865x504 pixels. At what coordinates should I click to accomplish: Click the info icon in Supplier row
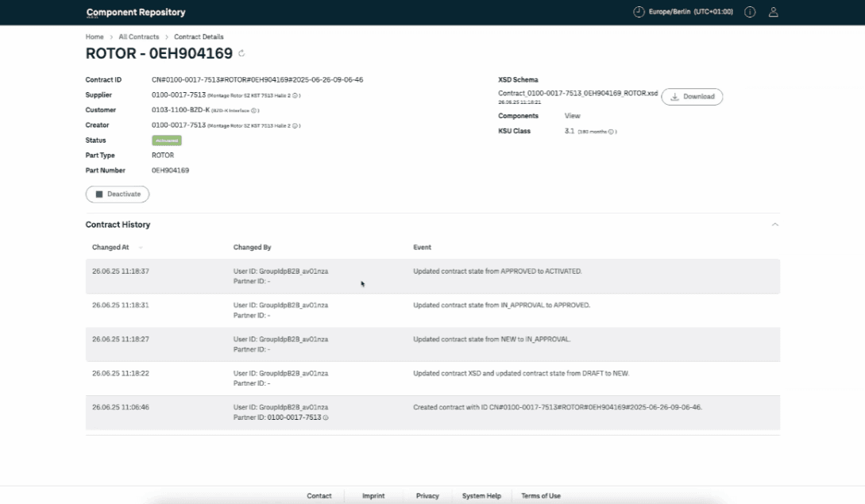click(295, 95)
